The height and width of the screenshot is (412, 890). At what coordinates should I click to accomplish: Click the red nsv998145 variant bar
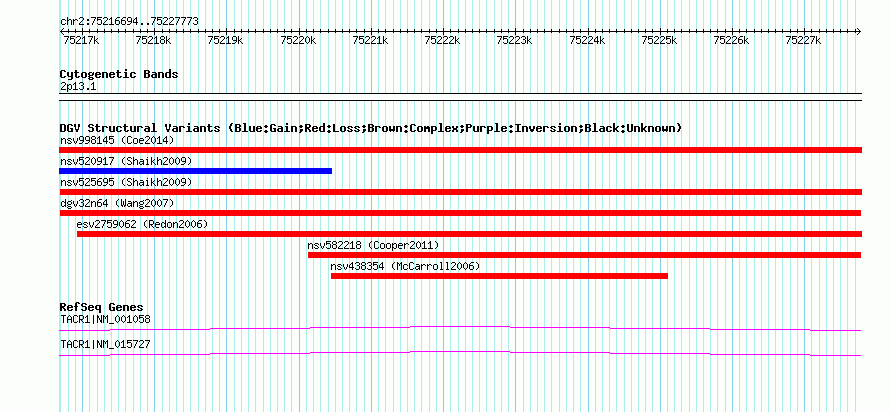[460, 150]
